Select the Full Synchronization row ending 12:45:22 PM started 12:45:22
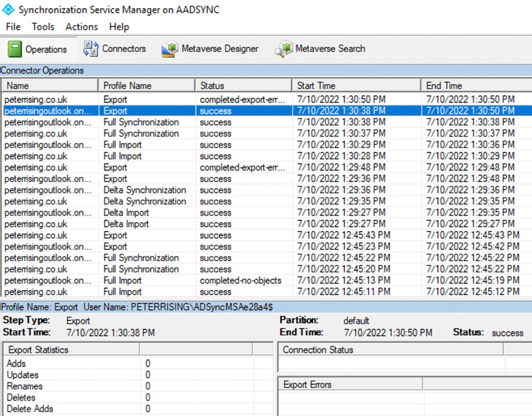The height and width of the screenshot is (416, 532). [267, 258]
